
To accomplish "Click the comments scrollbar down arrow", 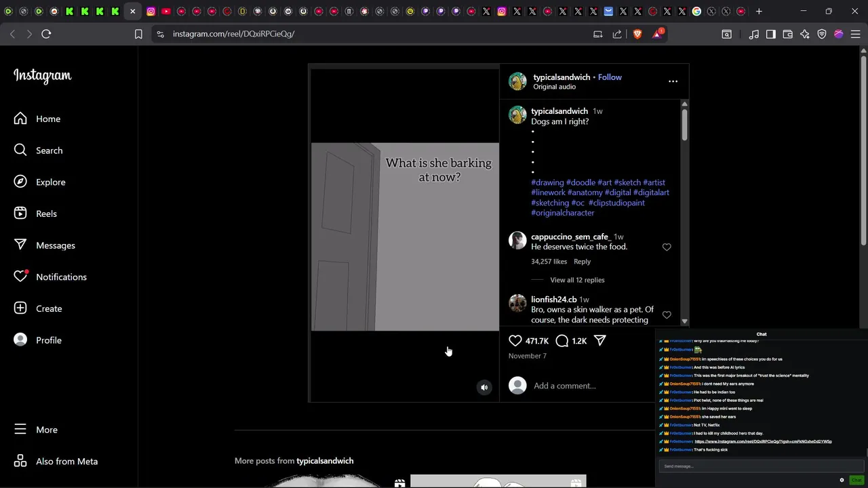I will 684,321.
